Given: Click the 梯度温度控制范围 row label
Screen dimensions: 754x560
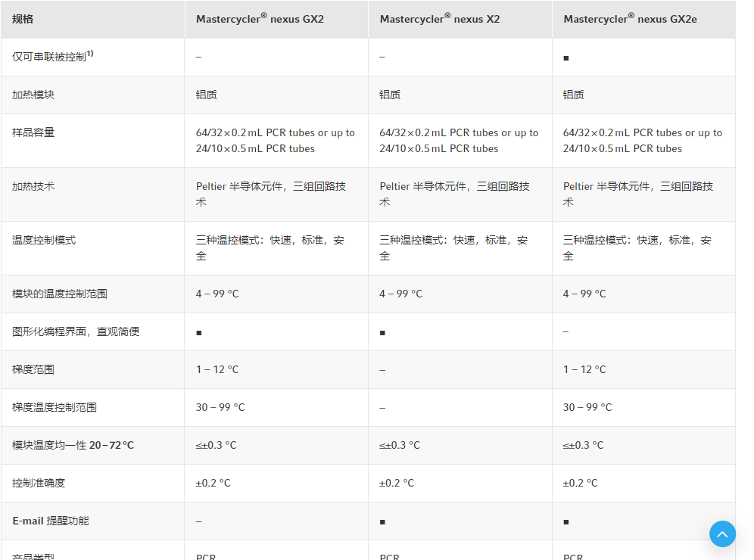Looking at the screenshot, I should coord(55,408).
